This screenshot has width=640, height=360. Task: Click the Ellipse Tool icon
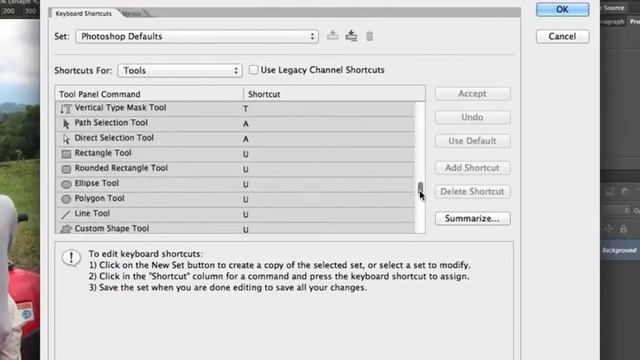click(66, 184)
